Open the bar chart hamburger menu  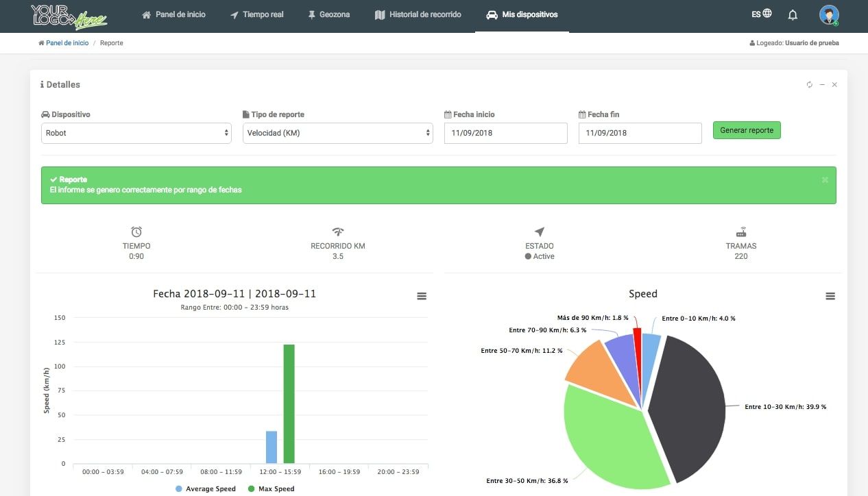pos(422,296)
